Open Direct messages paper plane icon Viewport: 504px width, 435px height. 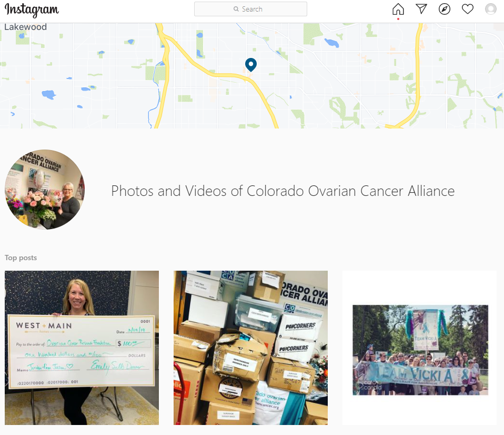point(421,9)
